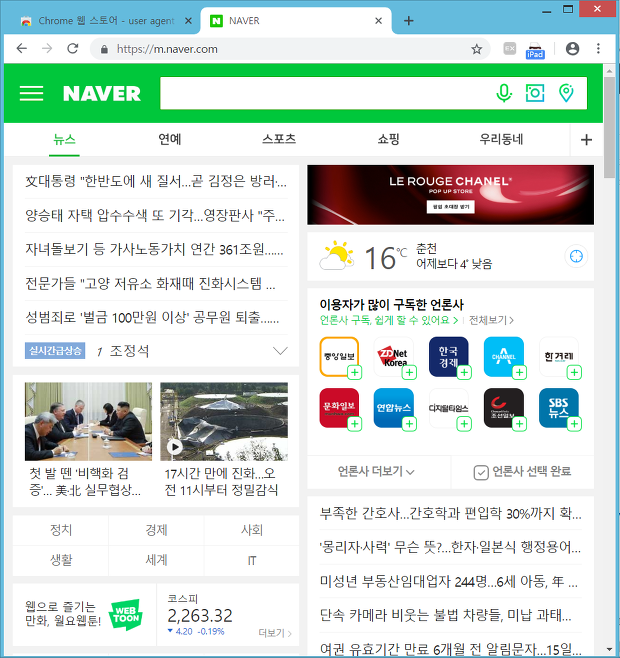Viewport: 620px width, 658px height.
Task: Open IT news category
Action: [x=251, y=560]
